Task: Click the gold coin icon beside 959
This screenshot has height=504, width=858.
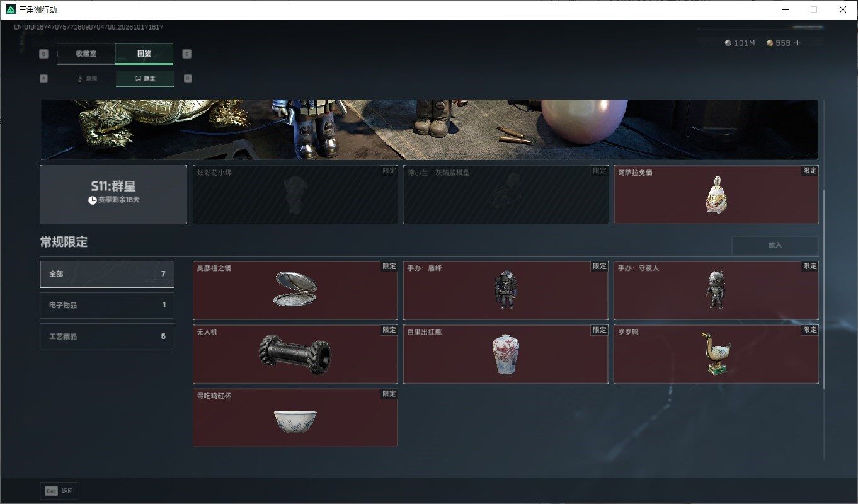Action: click(x=770, y=43)
